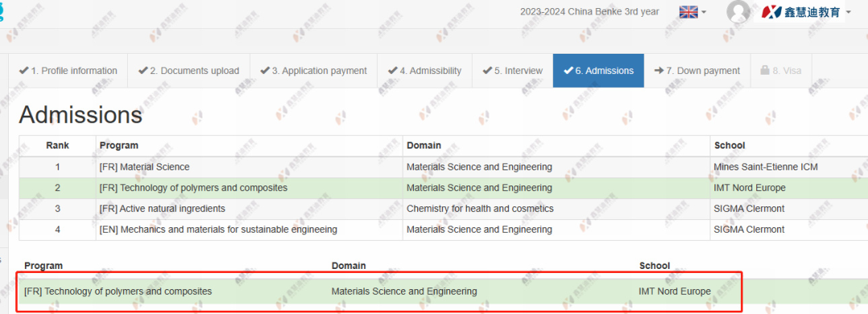Expand the user account menu arrow
The height and width of the screenshot is (314, 868).
pyautogui.click(x=849, y=11)
